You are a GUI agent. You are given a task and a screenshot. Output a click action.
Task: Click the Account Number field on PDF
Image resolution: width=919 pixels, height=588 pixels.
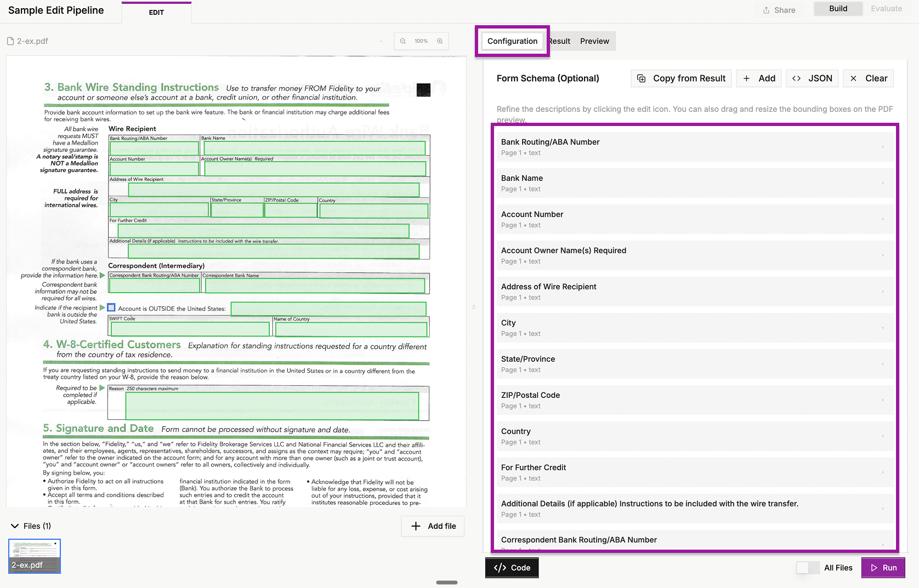point(154,169)
